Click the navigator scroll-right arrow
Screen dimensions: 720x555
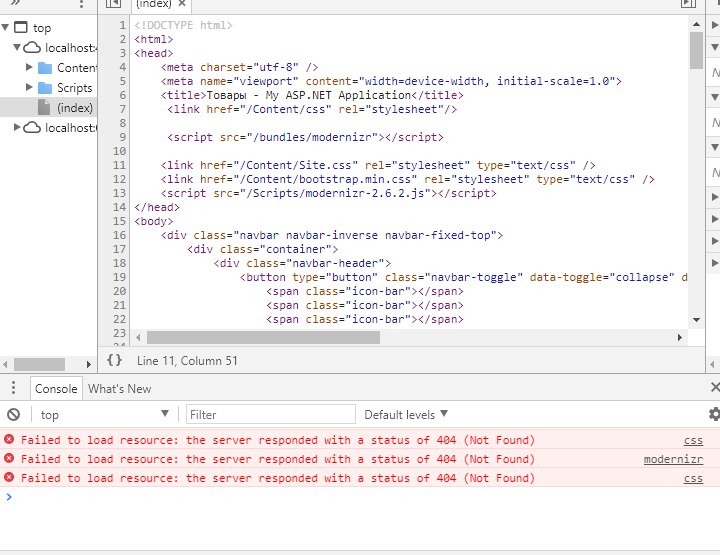tap(88, 364)
